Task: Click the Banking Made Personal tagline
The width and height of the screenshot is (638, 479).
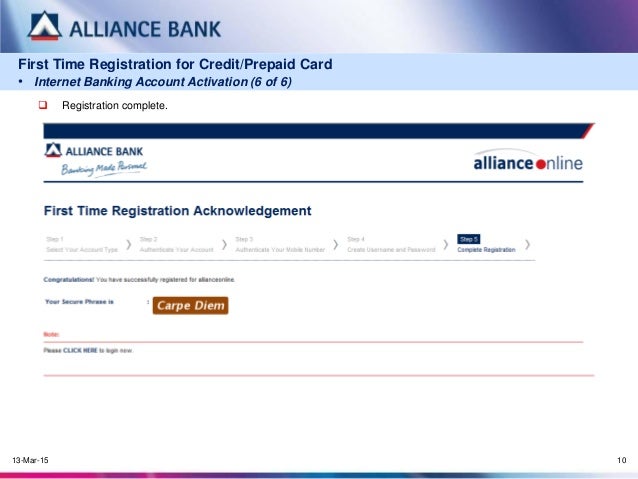Action: (104, 168)
